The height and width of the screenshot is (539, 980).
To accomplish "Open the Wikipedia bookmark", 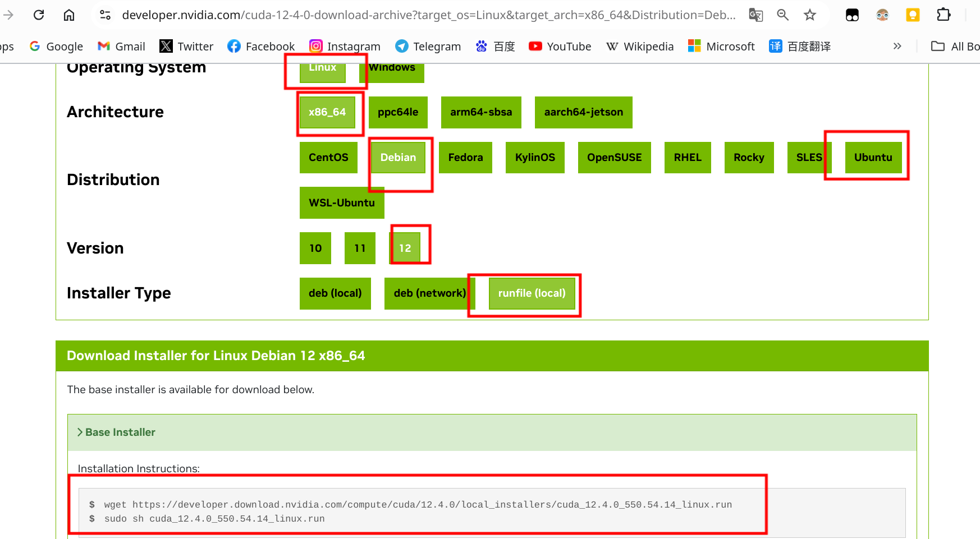I will tap(640, 47).
